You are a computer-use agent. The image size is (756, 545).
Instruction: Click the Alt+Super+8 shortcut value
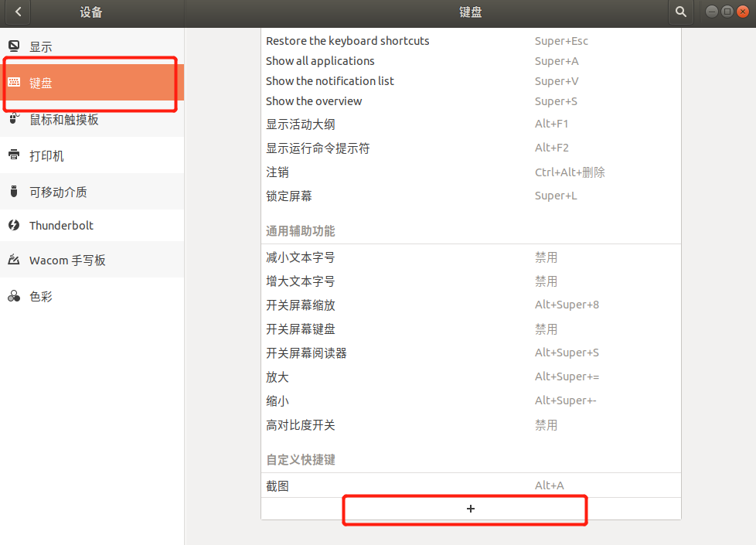pos(567,305)
